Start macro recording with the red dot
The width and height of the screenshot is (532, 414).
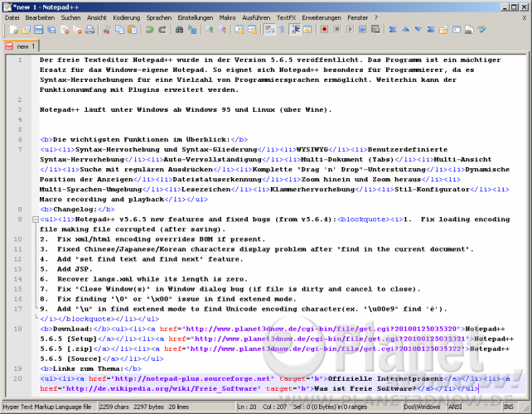pyautogui.click(x=324, y=30)
